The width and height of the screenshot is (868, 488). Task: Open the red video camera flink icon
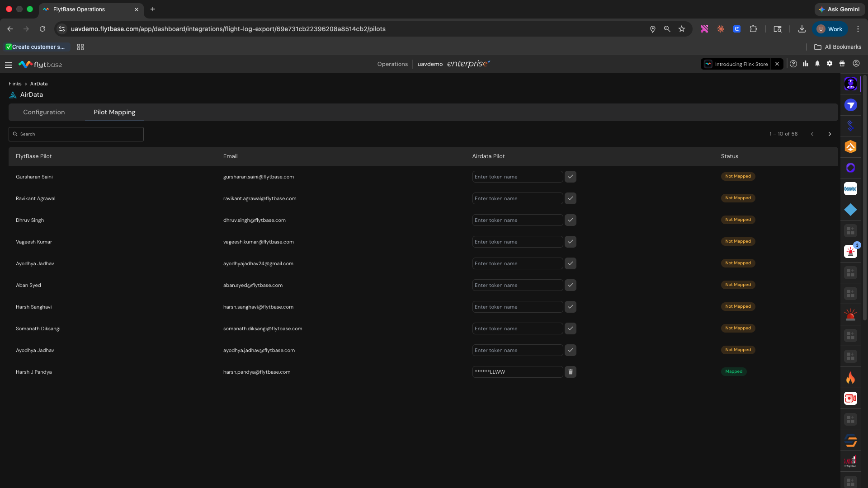pyautogui.click(x=850, y=398)
